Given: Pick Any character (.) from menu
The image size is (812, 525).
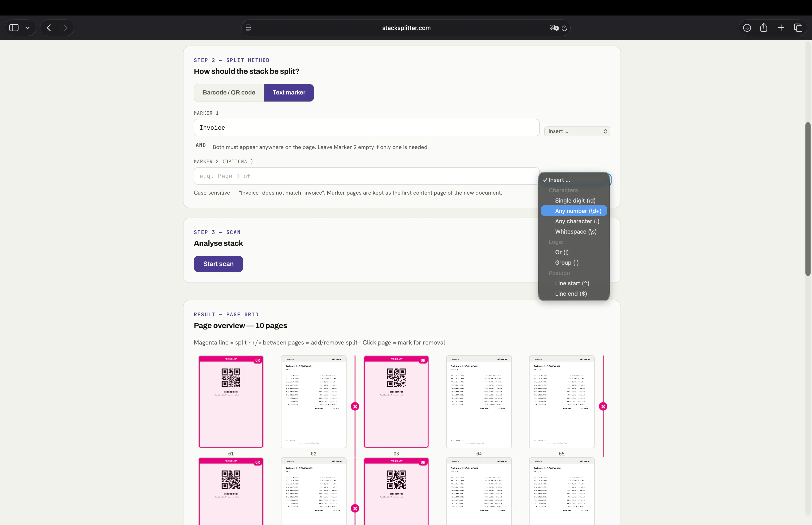Looking at the screenshot, I should [x=574, y=221].
